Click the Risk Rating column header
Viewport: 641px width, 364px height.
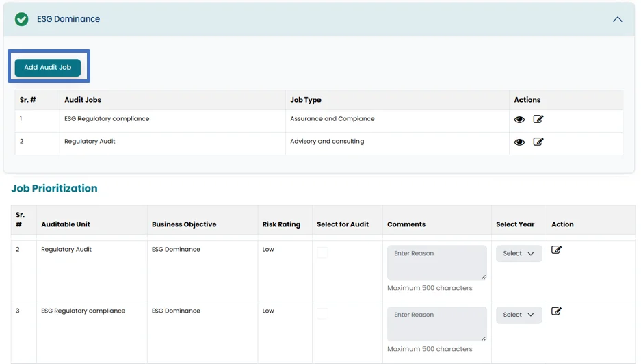tap(281, 224)
